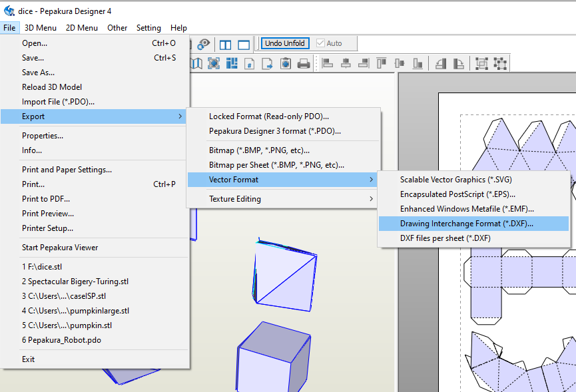The height and width of the screenshot is (392, 576).
Task: Open recent file Spectacular Bigery-Turing.stl
Action: pyautogui.click(x=95, y=281)
